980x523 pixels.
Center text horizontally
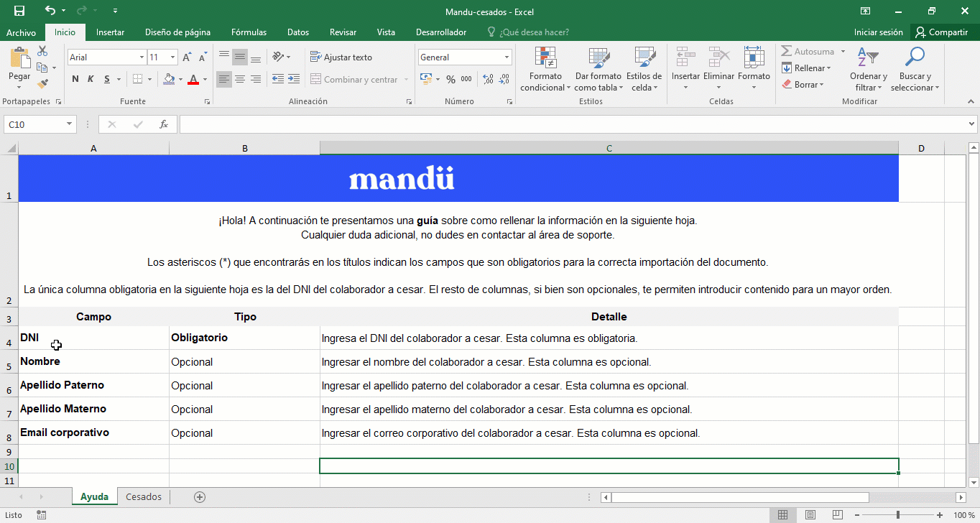[x=240, y=79]
